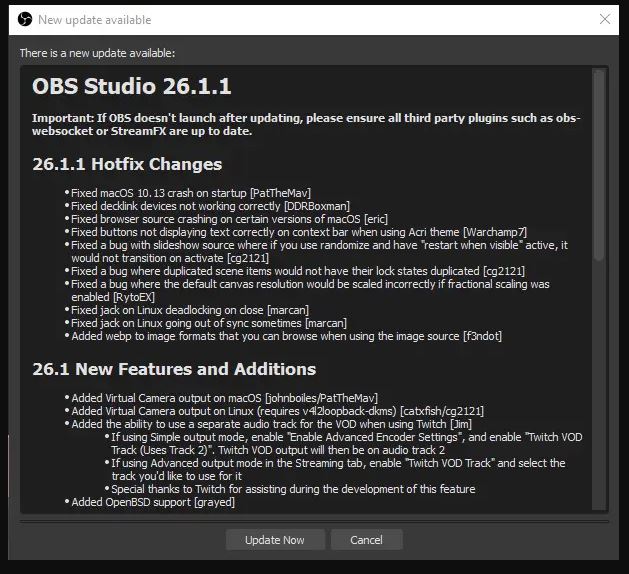
Task: Click the 'Fixed macOS 10.13 crash on startup' line
Action: click(x=191, y=193)
